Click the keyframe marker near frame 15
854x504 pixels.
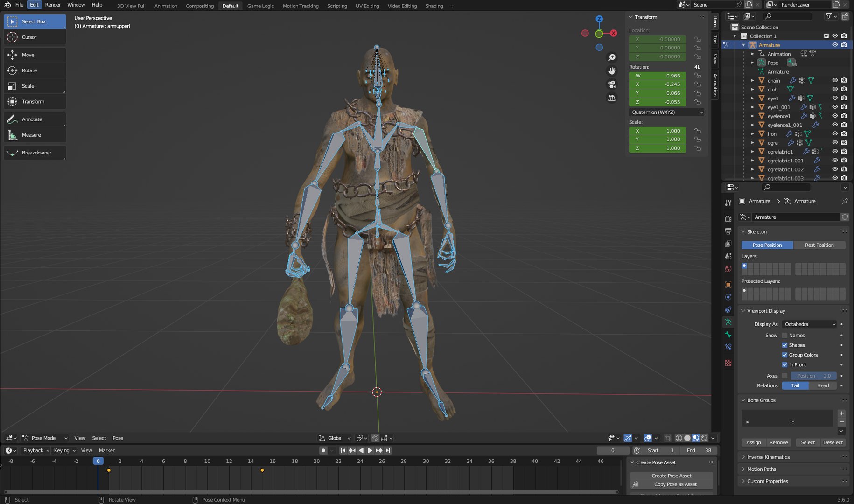(262, 470)
